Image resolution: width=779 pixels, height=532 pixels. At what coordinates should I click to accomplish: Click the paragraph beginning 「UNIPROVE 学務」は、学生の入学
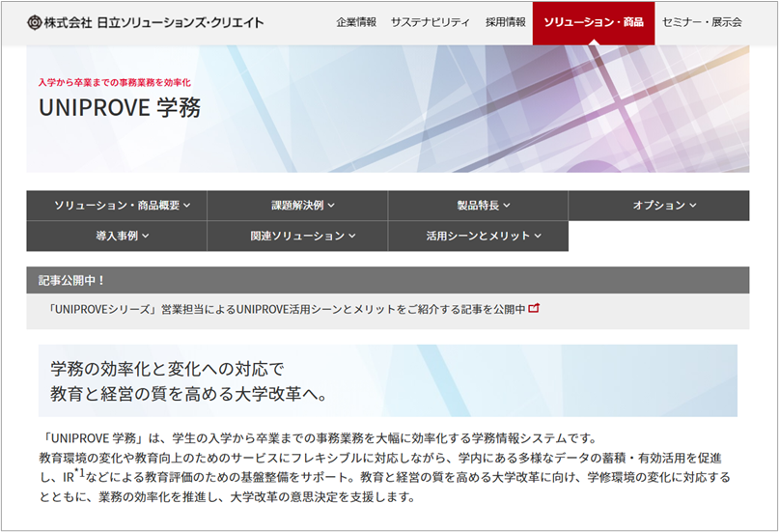(385, 467)
